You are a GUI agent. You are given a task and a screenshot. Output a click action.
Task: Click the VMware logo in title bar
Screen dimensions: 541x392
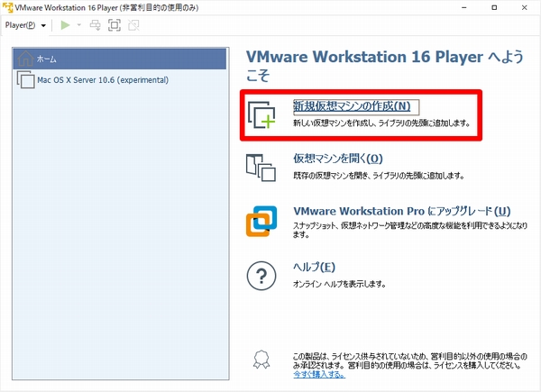coord(7,7)
